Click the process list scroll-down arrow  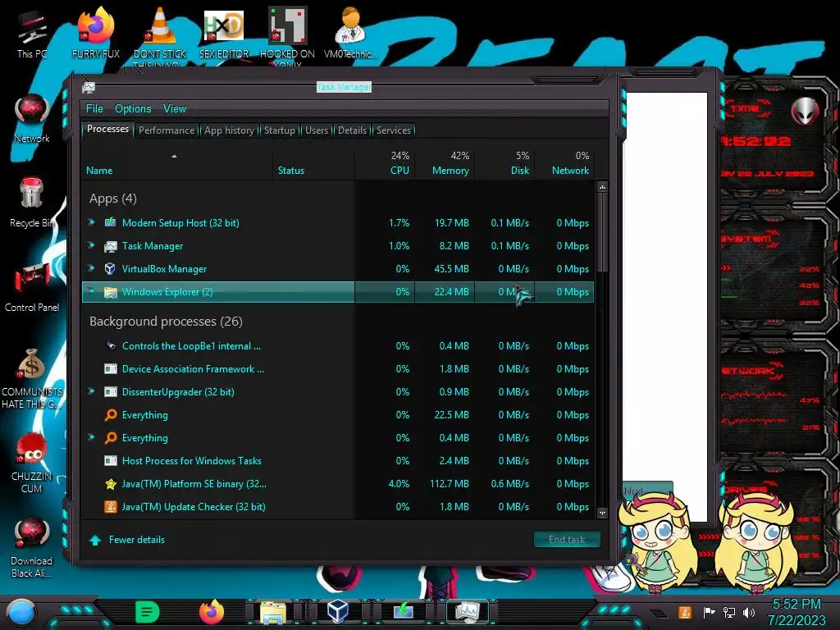[602, 513]
